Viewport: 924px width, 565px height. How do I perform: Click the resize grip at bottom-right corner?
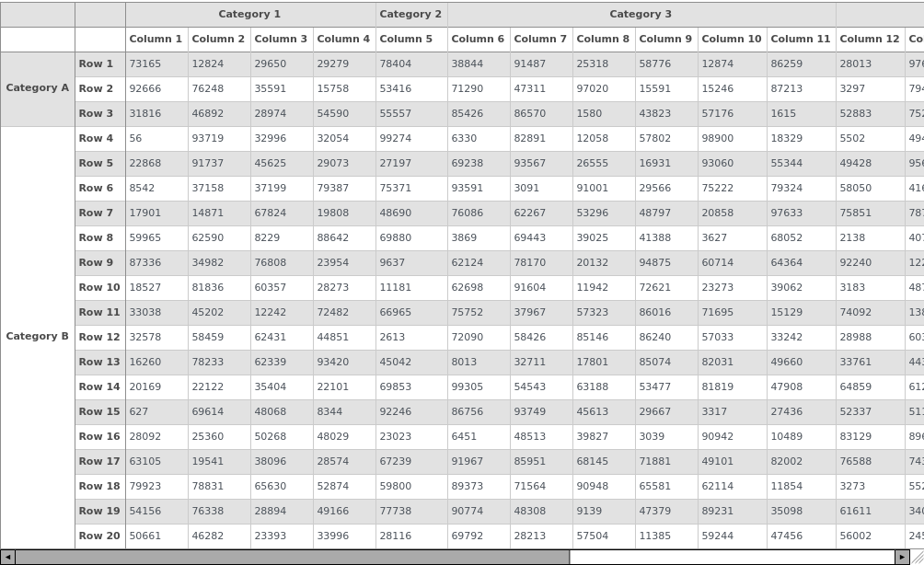click(x=917, y=557)
